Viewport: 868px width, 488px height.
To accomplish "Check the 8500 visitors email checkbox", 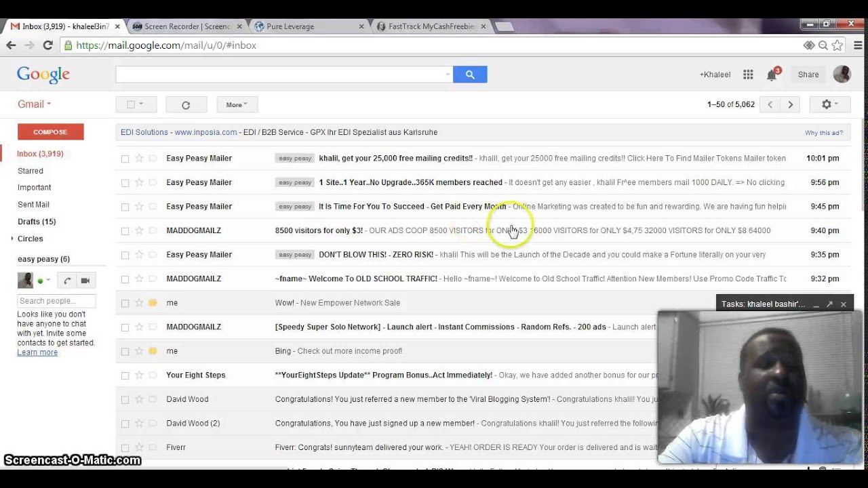I will coord(125,231).
